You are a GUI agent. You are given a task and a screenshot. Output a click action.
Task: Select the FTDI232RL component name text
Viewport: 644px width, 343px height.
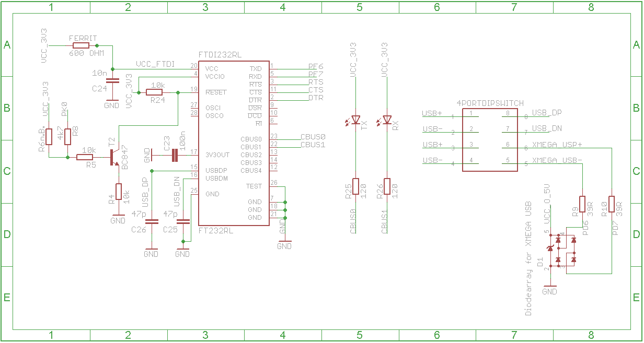220,55
